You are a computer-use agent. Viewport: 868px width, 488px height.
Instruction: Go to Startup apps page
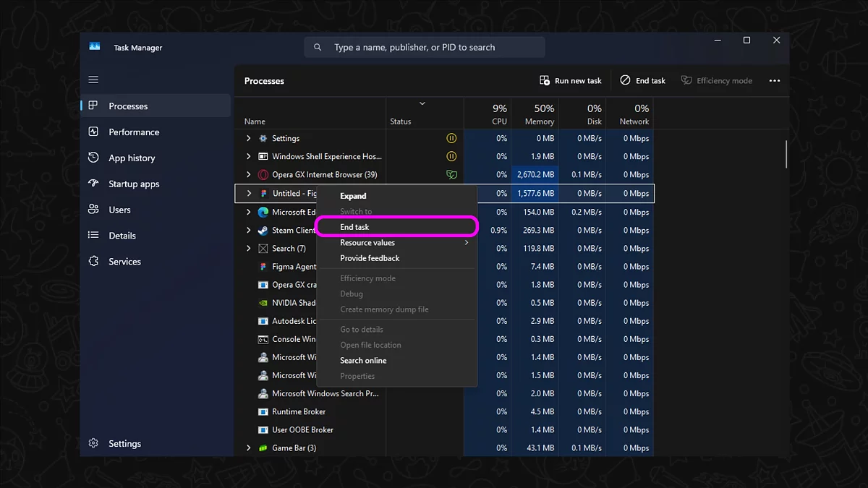tap(133, 184)
